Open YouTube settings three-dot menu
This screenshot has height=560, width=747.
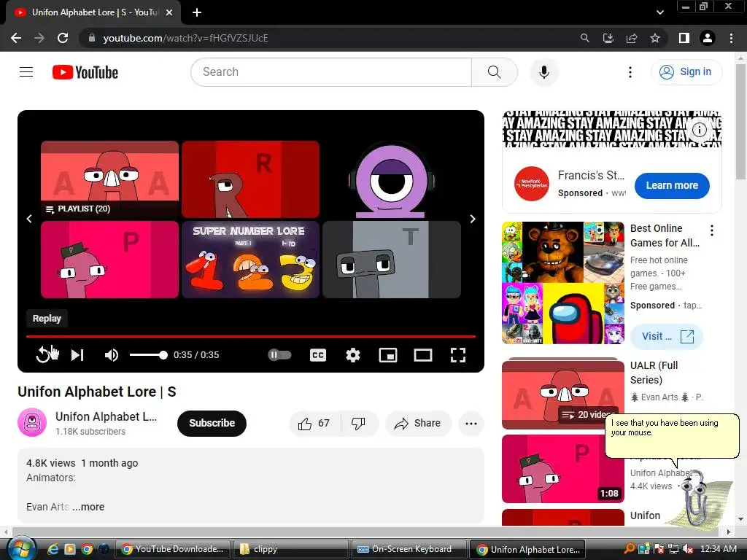(x=630, y=72)
